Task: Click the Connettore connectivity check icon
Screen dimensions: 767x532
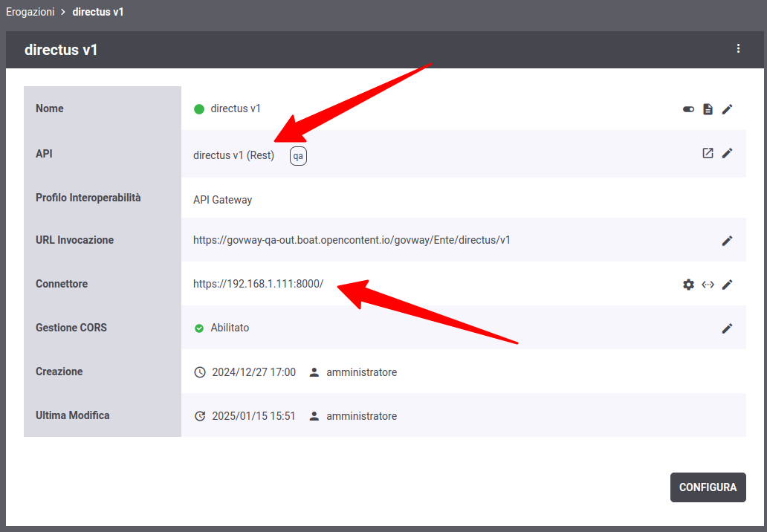Action: coord(708,285)
